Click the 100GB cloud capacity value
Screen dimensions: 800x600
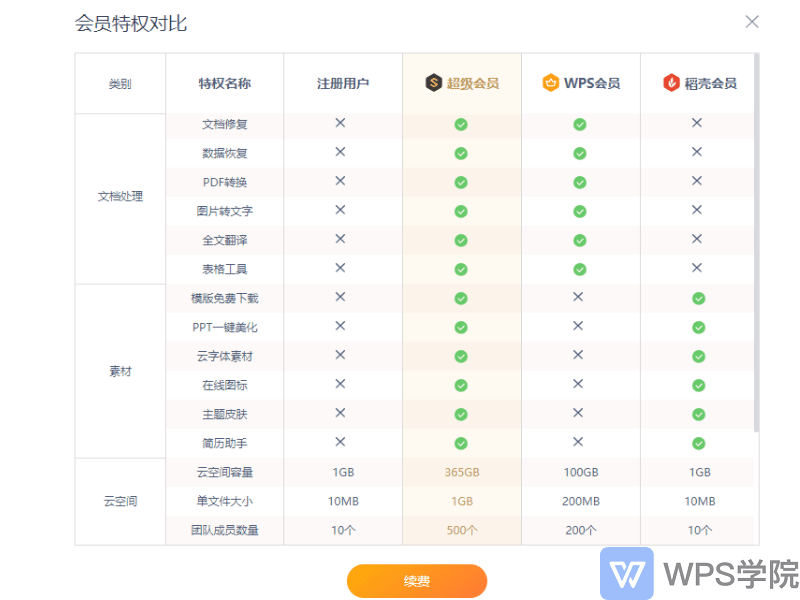click(581, 472)
